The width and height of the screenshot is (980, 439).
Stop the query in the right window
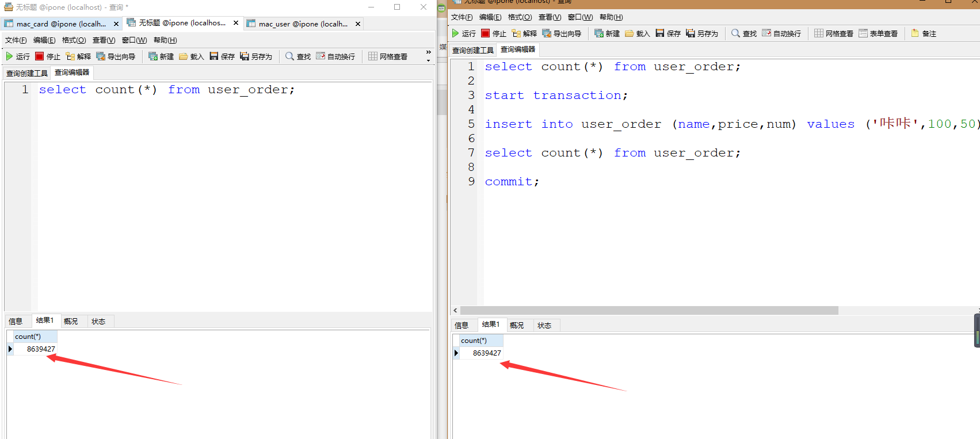click(x=494, y=33)
